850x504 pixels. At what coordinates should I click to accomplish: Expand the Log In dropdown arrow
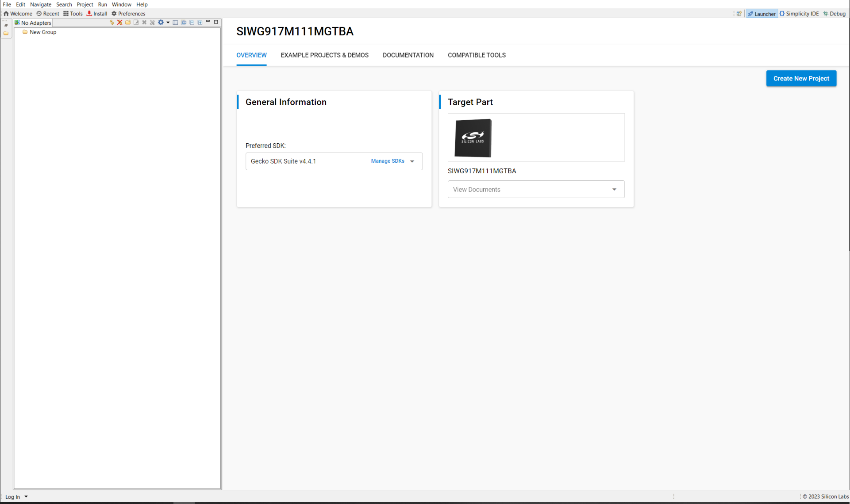click(26, 496)
